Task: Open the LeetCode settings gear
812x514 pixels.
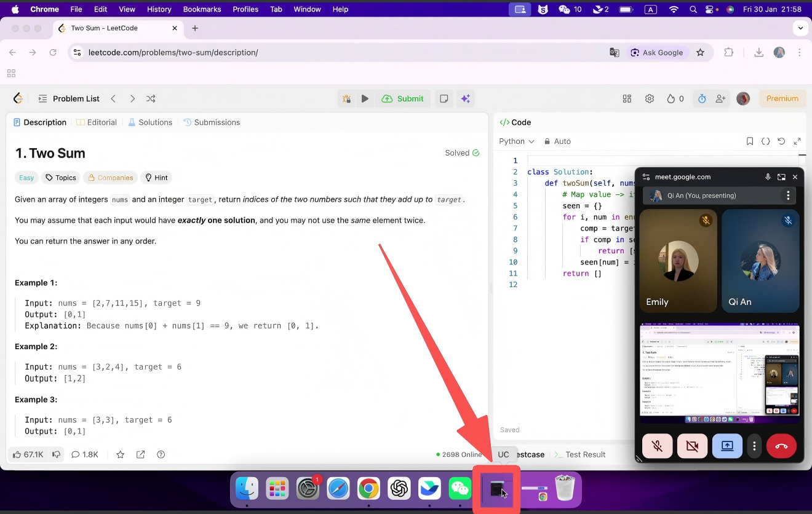Action: click(649, 98)
